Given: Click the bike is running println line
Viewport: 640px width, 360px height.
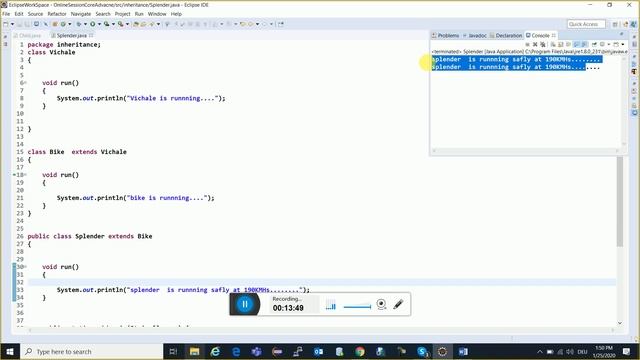Looking at the screenshot, I should [x=135, y=198].
